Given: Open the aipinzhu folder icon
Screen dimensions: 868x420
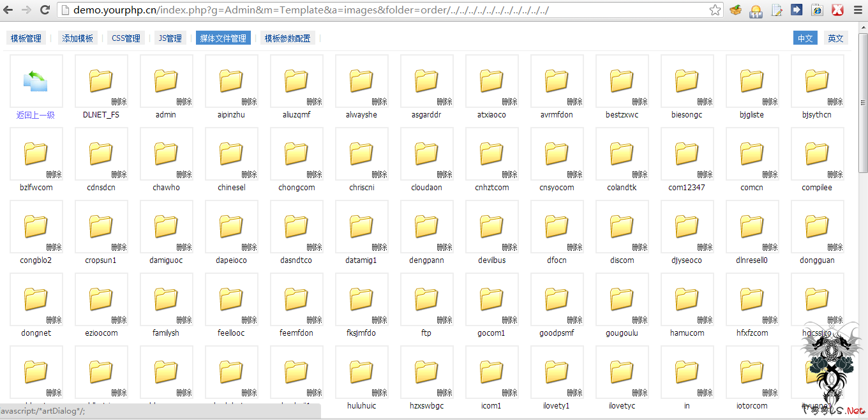Looking at the screenshot, I should [231, 80].
